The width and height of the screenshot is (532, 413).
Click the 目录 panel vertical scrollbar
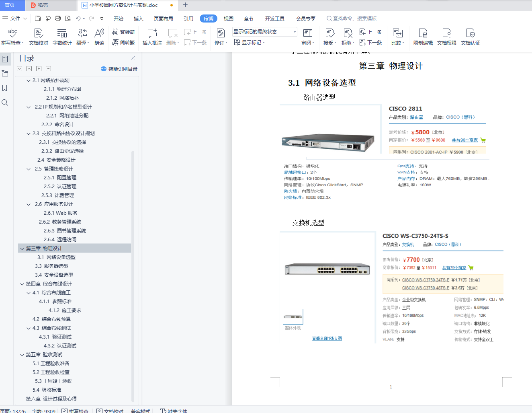pyautogui.click(x=133, y=276)
